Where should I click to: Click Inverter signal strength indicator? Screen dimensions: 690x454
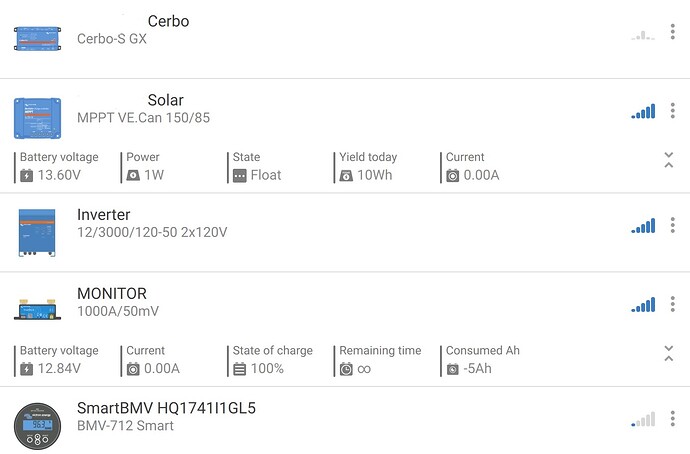(x=643, y=226)
